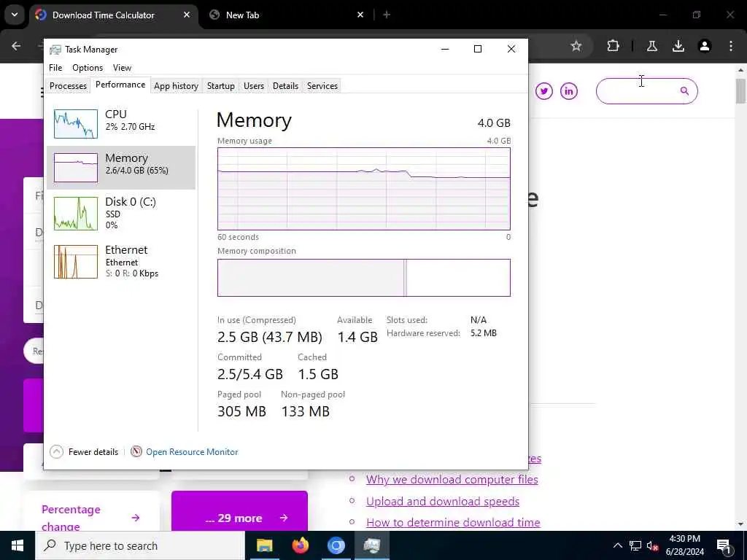Click the Type here to search box
Image resolution: width=747 pixels, height=560 pixels.
(140, 545)
